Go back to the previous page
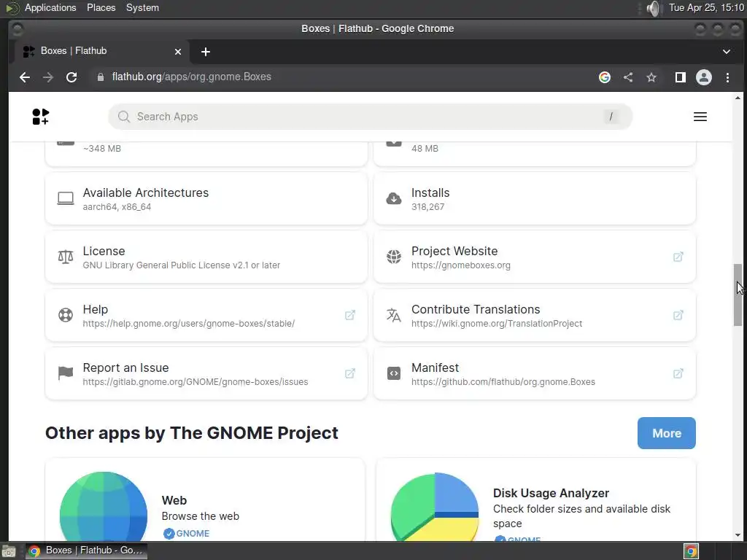This screenshot has width=747, height=560. [25, 77]
